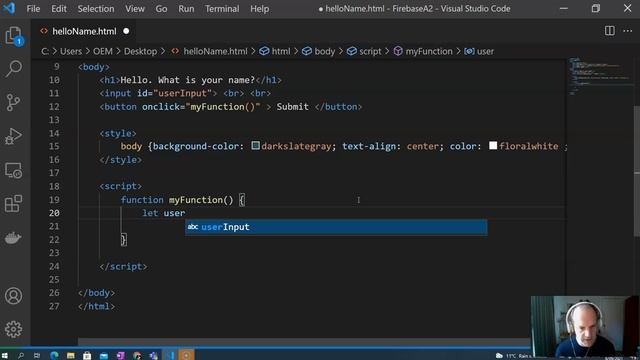Click the C: drive breadcrumb segment
640x360 pixels.
45,51
